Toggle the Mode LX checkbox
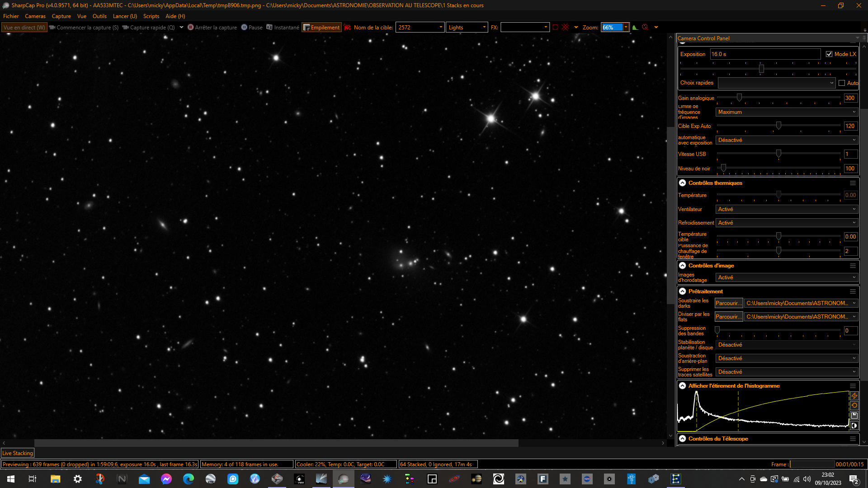Viewport: 868px width, 488px height. [x=829, y=54]
